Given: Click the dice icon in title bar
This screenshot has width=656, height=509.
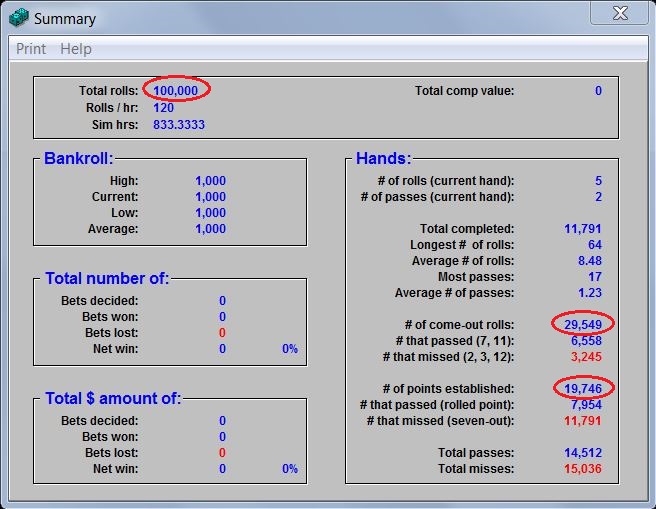Looking at the screenshot, I should 19,18.
